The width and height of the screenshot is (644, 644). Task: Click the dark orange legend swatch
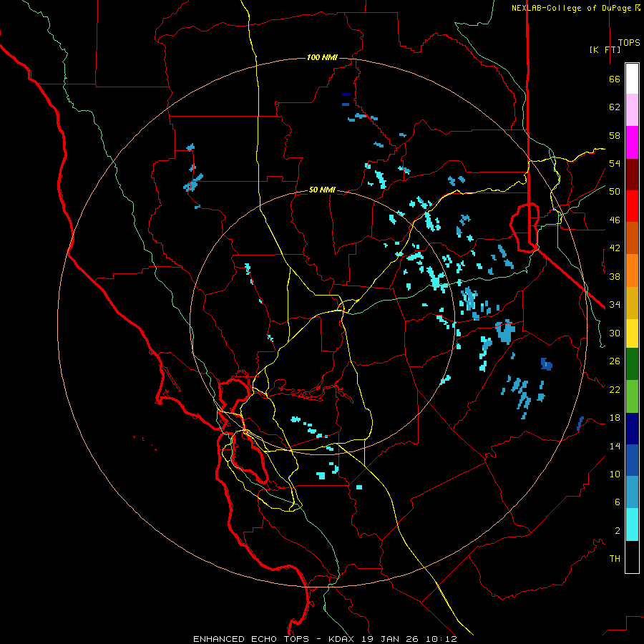632,238
